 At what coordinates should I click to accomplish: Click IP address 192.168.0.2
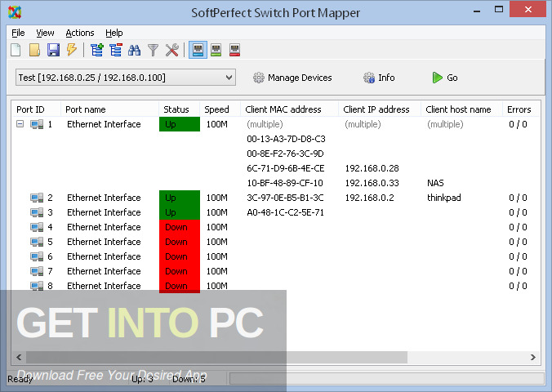click(x=369, y=198)
